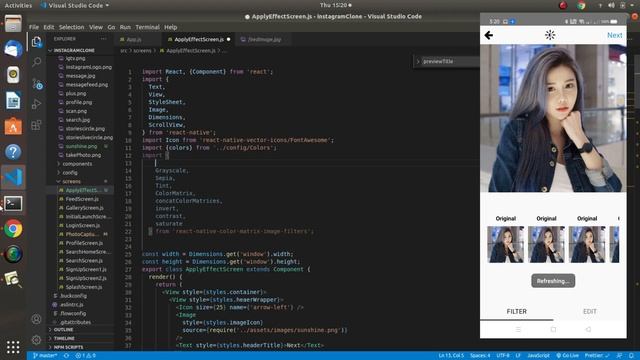
Task: Click UTF-8 encoding in status bar
Action: coord(503,356)
